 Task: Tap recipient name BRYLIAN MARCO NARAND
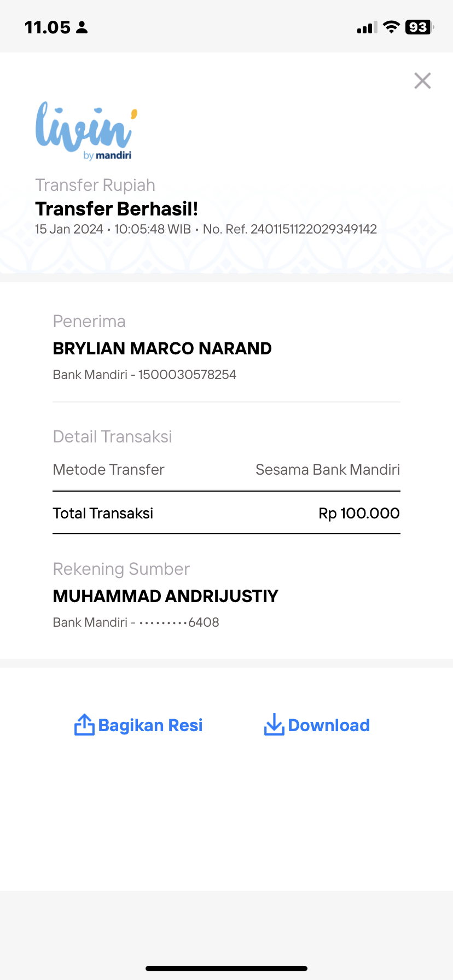[162, 348]
